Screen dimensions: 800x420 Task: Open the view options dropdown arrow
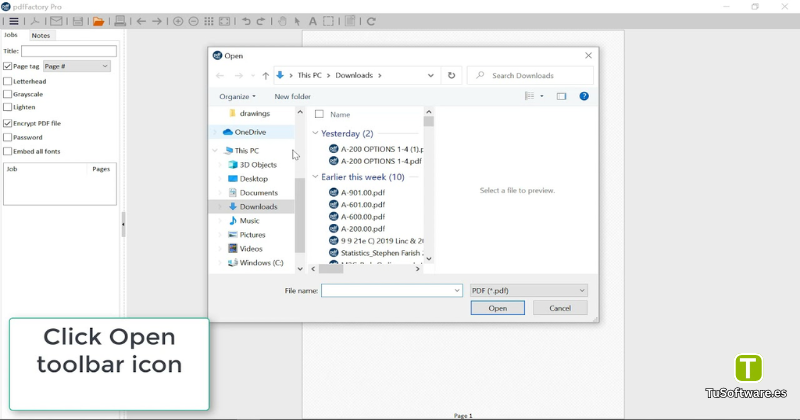pyautogui.click(x=542, y=96)
